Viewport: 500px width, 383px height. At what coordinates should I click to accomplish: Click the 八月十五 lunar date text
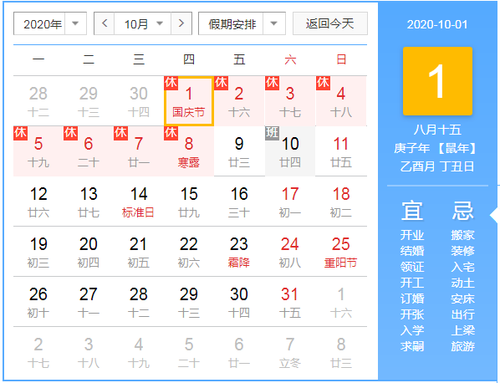click(437, 130)
